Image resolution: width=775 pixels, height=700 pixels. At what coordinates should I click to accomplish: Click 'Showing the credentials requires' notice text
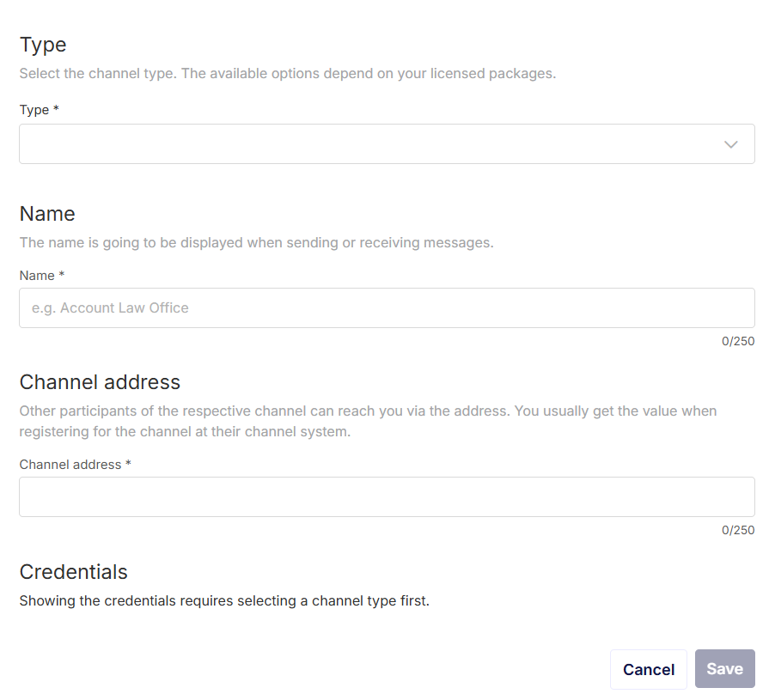point(224,600)
